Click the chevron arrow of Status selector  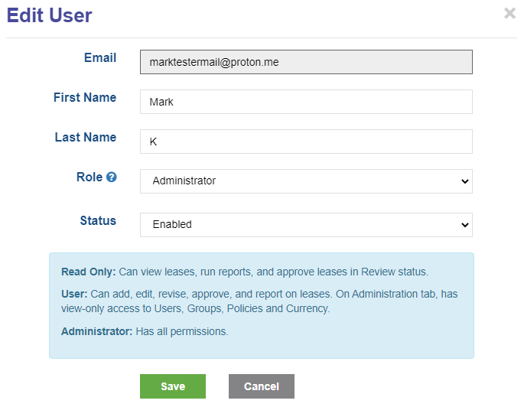pyautogui.click(x=464, y=225)
